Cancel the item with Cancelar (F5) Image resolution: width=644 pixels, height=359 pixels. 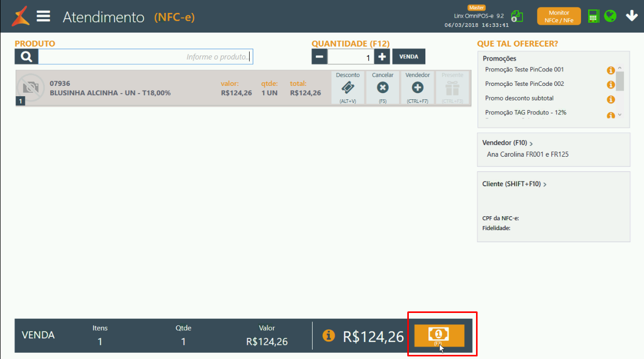(x=382, y=88)
